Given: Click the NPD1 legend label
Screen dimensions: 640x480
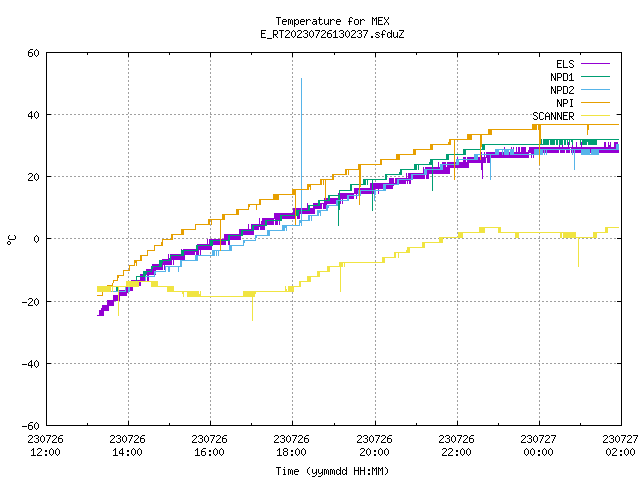Looking at the screenshot, I should [562, 77].
